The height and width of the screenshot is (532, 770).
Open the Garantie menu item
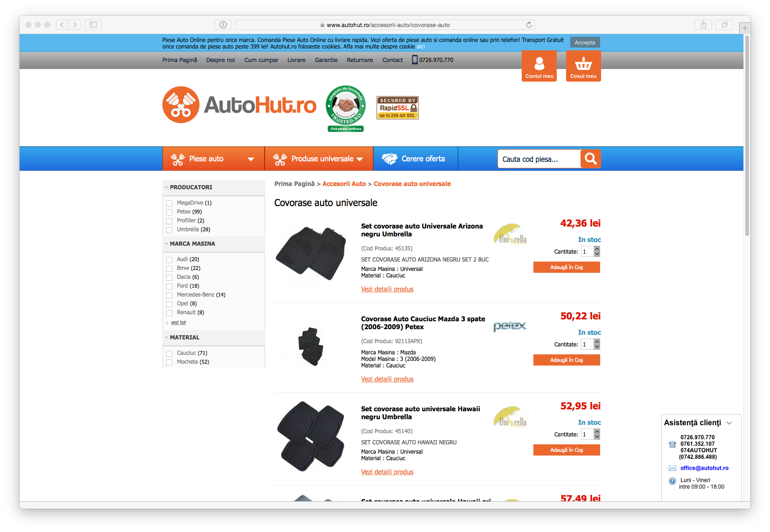click(x=326, y=60)
